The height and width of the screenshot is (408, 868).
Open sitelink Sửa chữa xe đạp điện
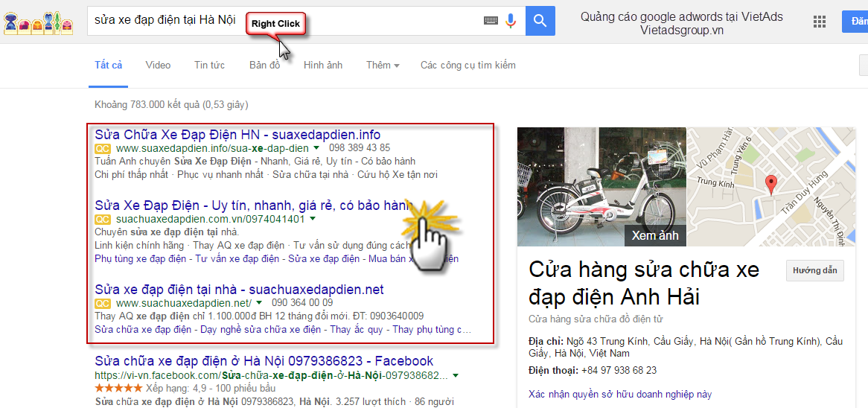pyautogui.click(x=143, y=329)
